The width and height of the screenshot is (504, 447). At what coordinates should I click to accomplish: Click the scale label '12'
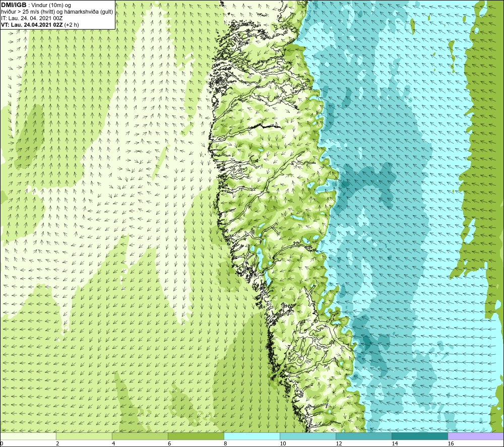pyautogui.click(x=339, y=444)
